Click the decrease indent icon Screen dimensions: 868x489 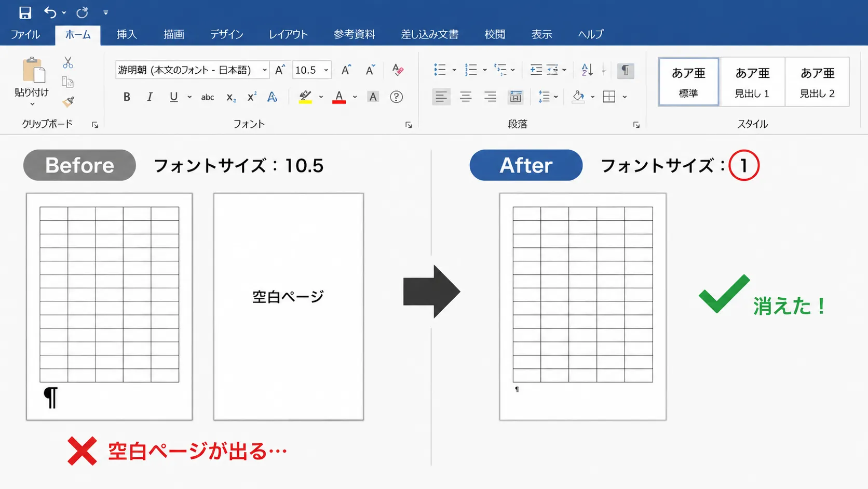click(536, 70)
